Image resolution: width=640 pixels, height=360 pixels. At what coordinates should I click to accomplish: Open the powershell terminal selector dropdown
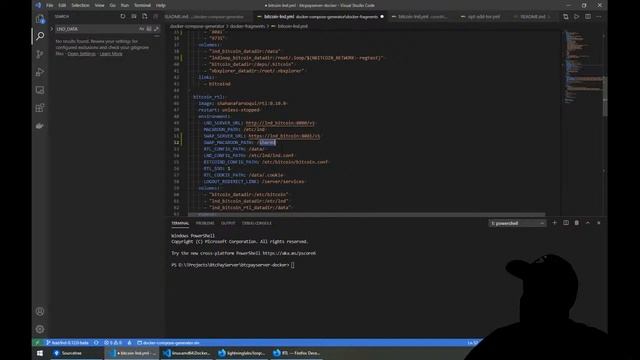coord(517,223)
